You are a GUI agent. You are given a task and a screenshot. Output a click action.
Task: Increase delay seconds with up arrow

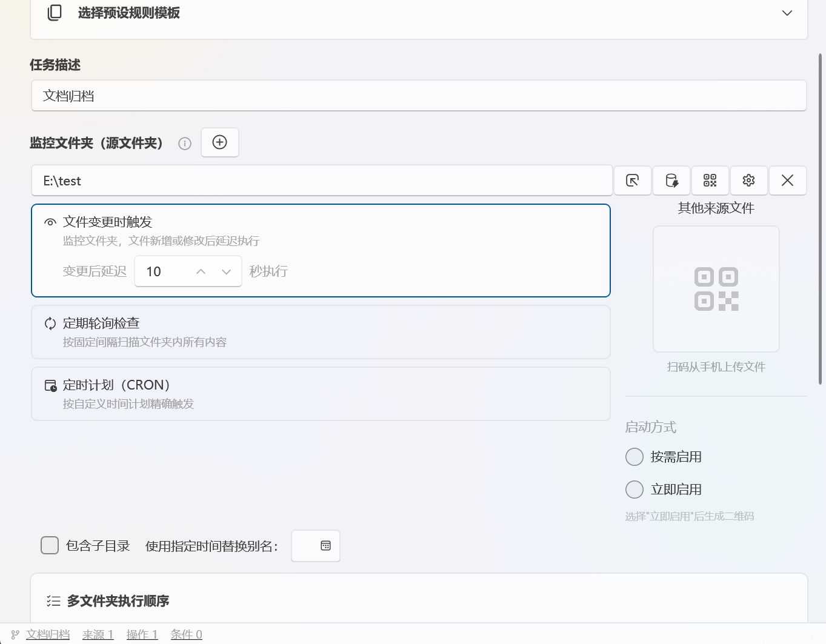click(x=201, y=271)
